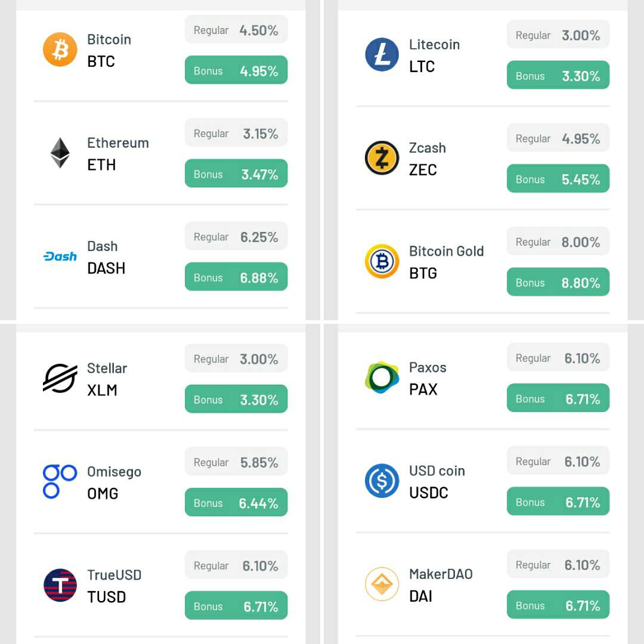Select Zcash Regular 4.95% rate
Image resolution: width=644 pixels, height=644 pixels.
(558, 138)
